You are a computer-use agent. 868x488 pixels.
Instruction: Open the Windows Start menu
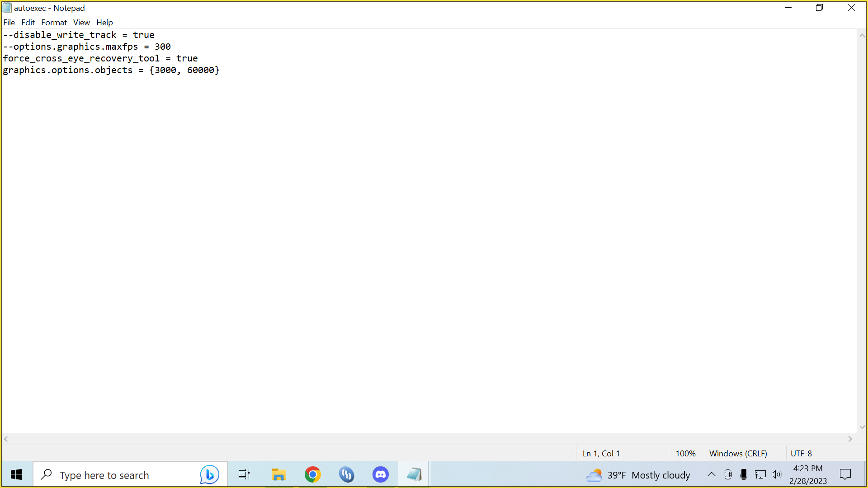pyautogui.click(x=16, y=474)
